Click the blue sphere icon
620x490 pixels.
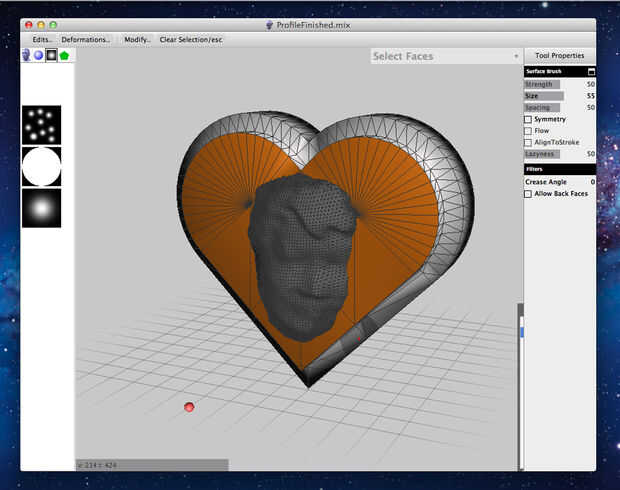[38, 55]
